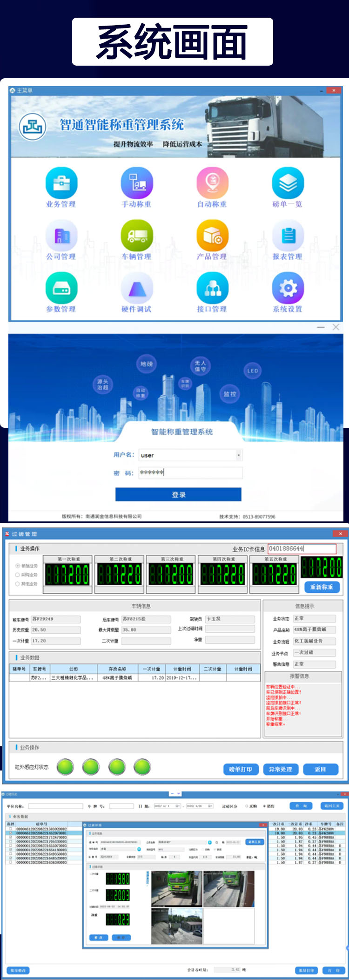Click the 监控 bubble on the login screen
Screen dimensions: 349x980
pos(230,394)
